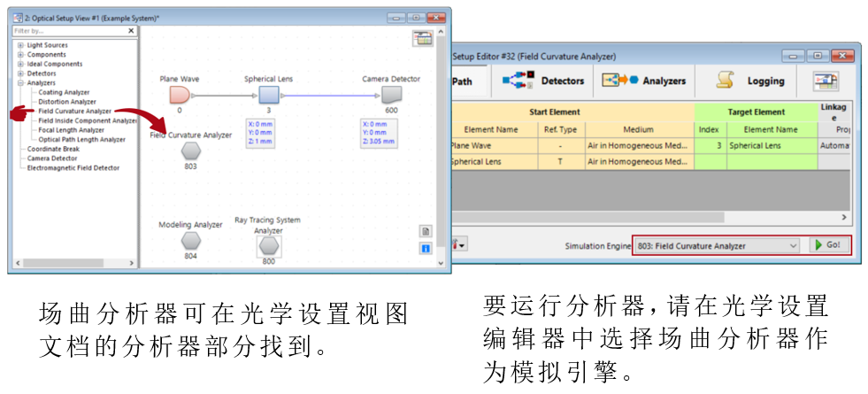This screenshot has width=868, height=394.
Task: Select Coordinate Break in tree
Action: [x=53, y=149]
